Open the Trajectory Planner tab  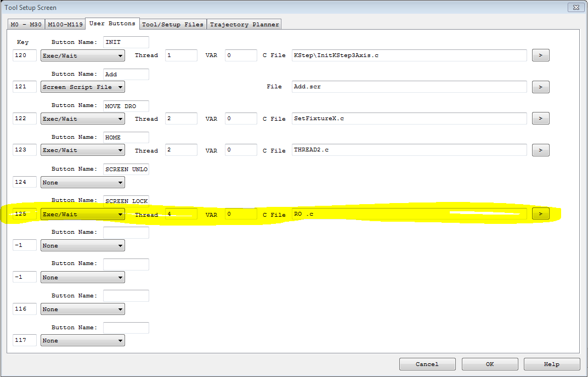coord(244,24)
